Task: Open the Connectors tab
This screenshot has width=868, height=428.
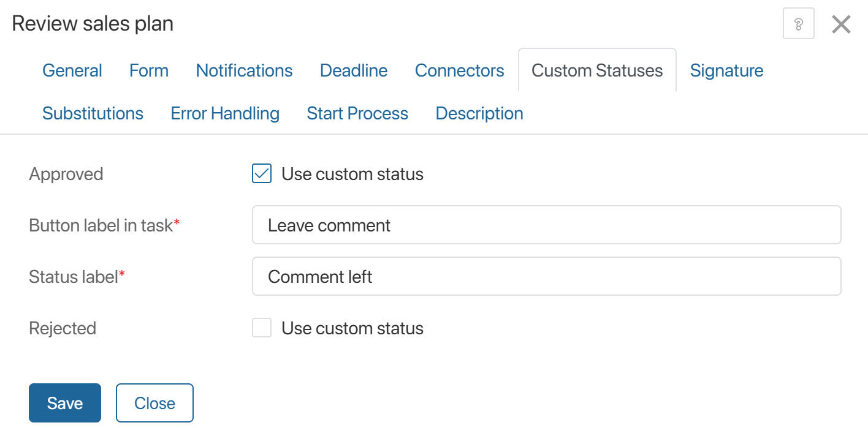Action: (460, 70)
